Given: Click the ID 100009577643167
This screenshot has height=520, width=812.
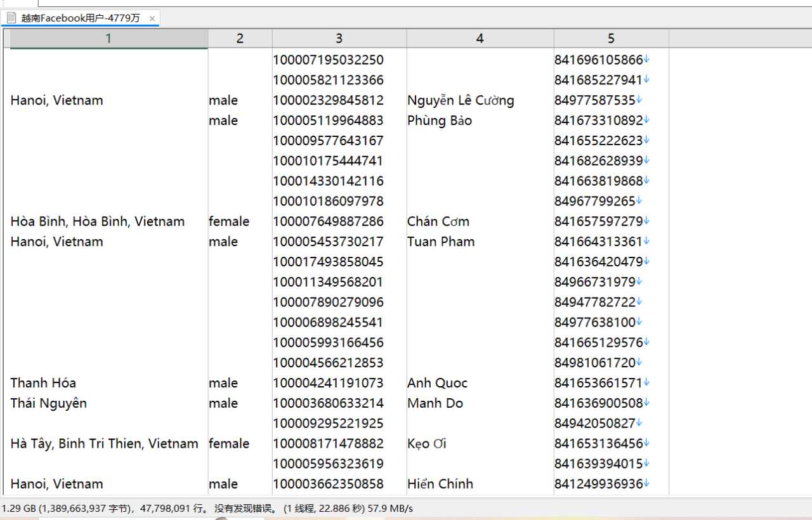Looking at the screenshot, I should click(329, 141).
